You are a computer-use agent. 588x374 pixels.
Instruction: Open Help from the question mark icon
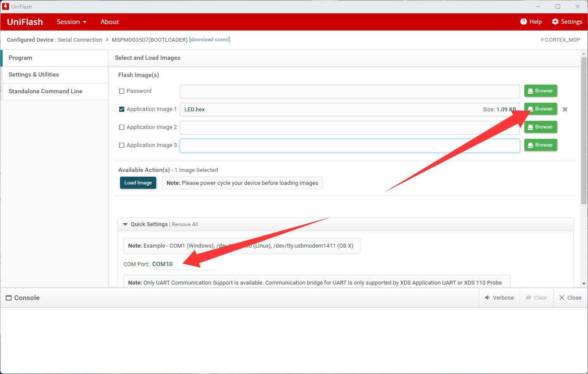[523, 22]
